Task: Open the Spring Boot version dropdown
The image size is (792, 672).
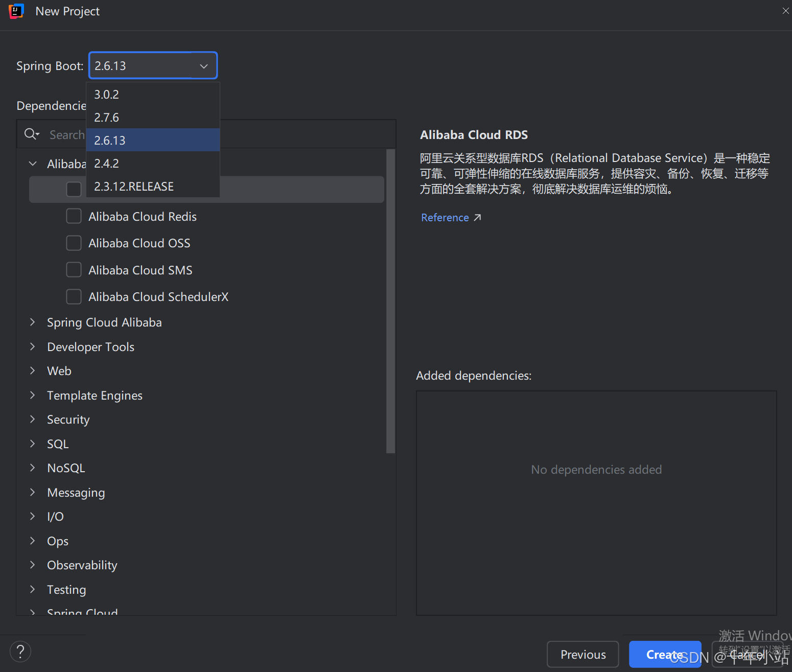Action: [x=153, y=65]
